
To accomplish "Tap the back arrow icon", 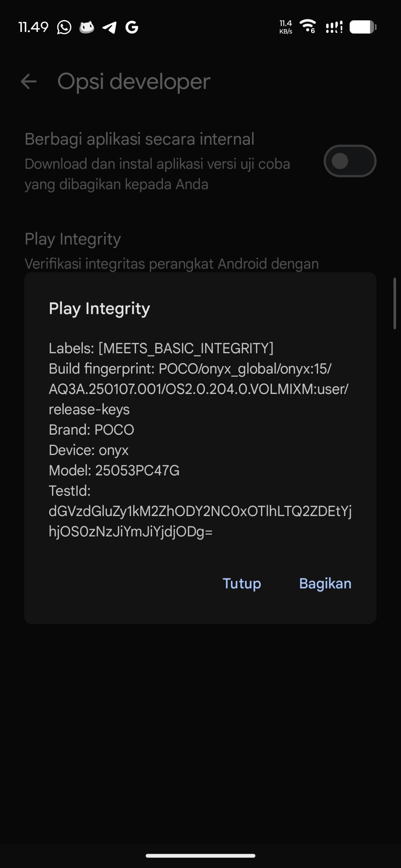I will pyautogui.click(x=28, y=82).
